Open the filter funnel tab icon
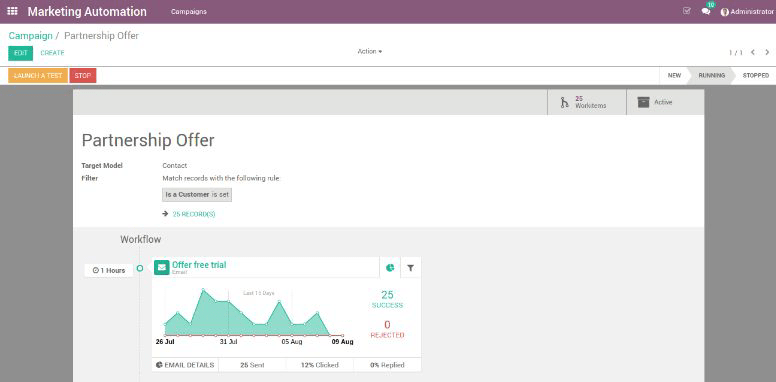 (410, 268)
